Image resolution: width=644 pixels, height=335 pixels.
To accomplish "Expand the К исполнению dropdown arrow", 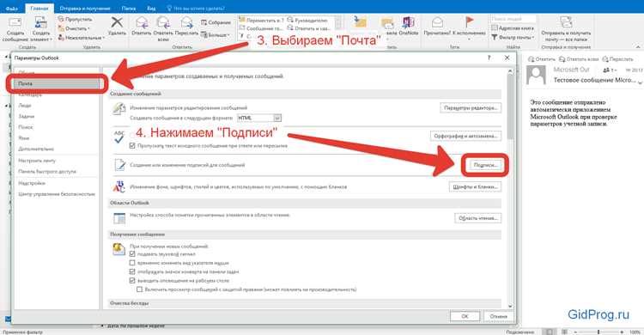I will pos(469,39).
